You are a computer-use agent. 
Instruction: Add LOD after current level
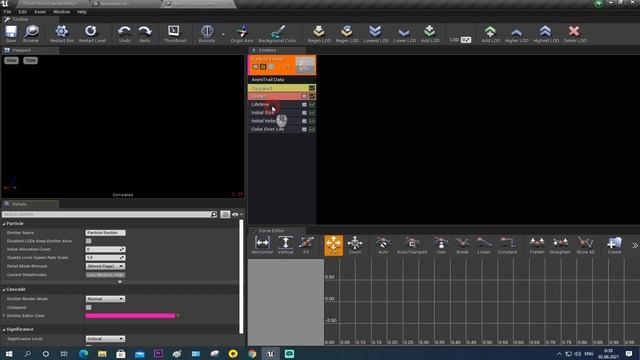tap(490, 33)
